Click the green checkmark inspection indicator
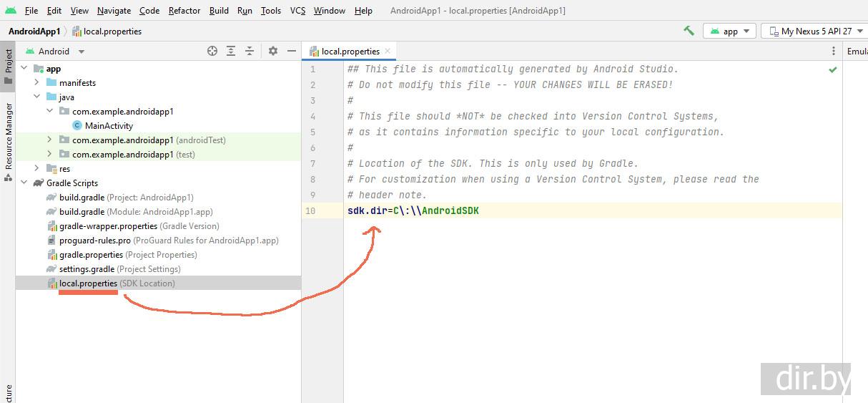The image size is (868, 403). [832, 70]
